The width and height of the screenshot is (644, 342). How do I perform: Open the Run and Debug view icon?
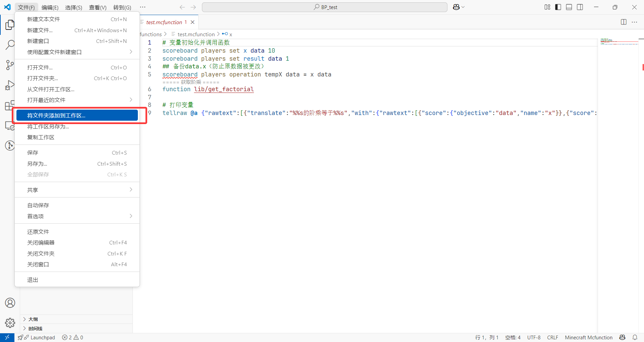point(10,85)
